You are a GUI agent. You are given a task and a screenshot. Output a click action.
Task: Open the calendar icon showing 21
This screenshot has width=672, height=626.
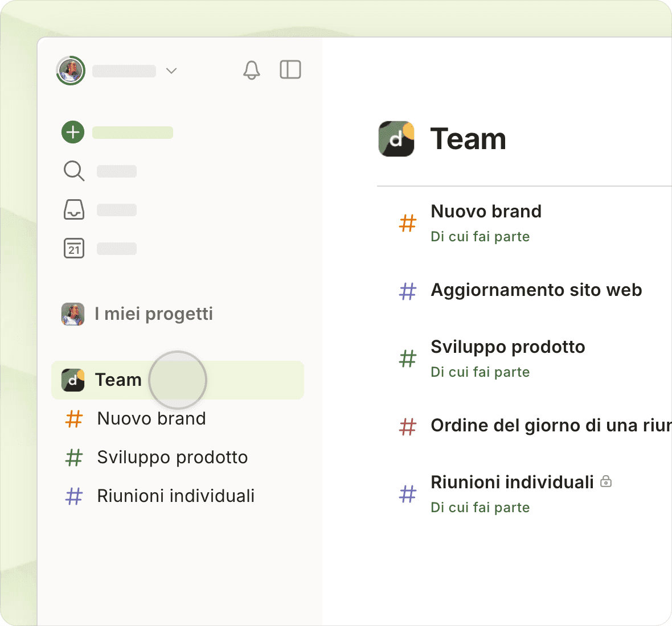click(74, 248)
